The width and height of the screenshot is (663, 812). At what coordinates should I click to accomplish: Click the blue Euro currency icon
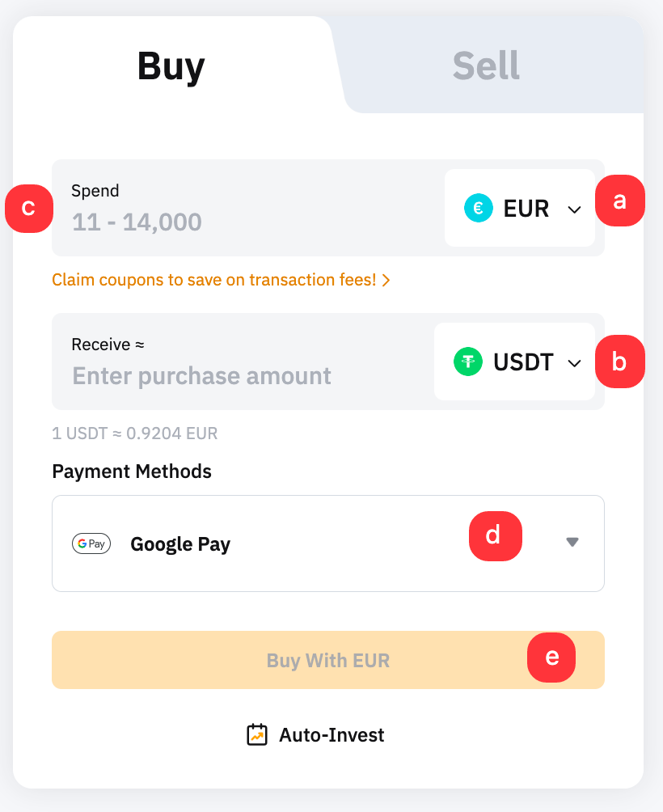(x=479, y=209)
